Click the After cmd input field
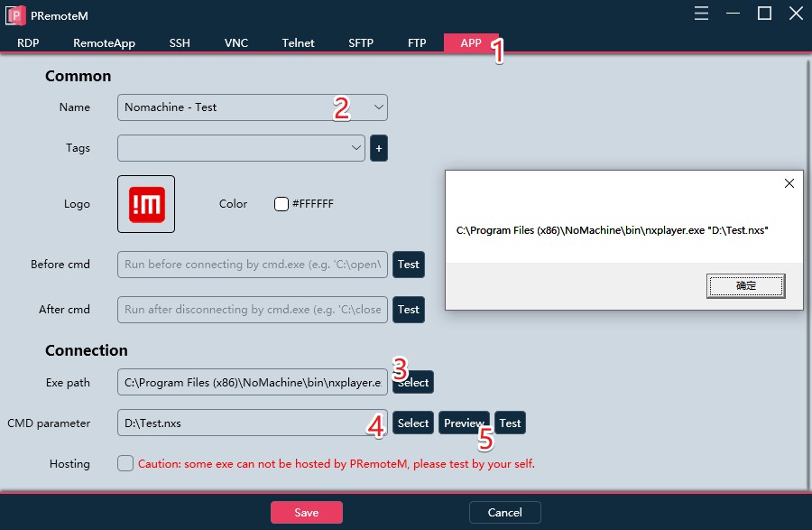 [253, 310]
